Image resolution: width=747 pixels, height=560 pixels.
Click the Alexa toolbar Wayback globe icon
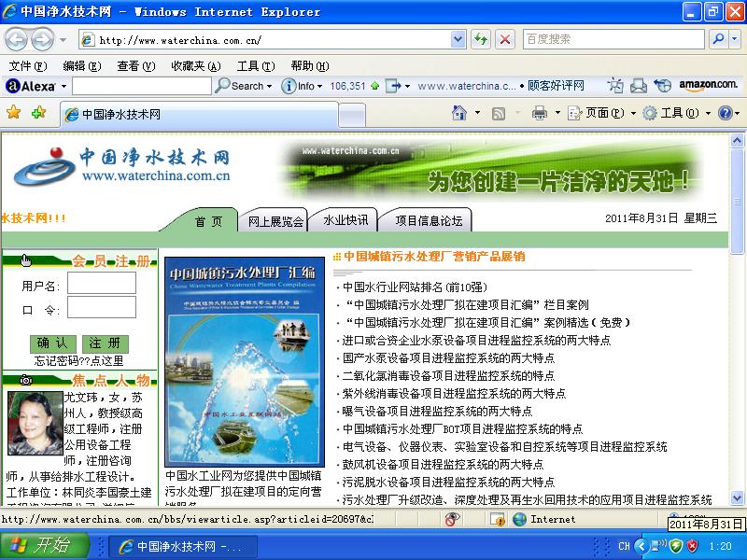point(662,86)
